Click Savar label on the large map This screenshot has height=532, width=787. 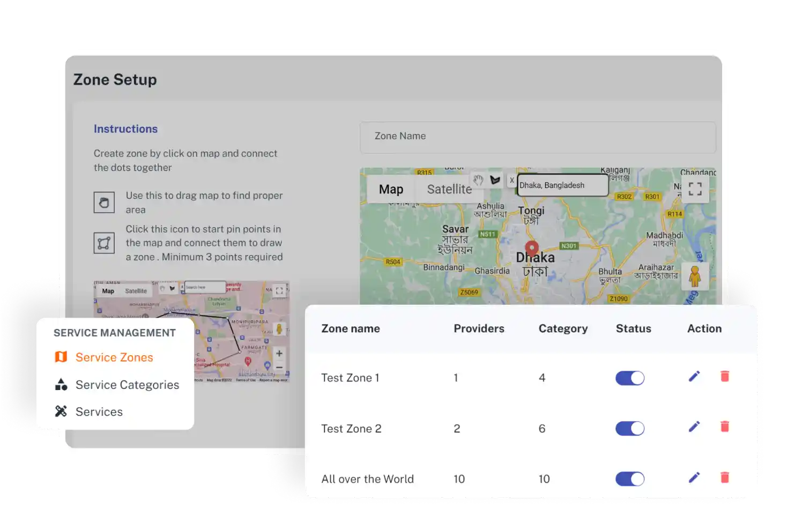click(x=455, y=229)
